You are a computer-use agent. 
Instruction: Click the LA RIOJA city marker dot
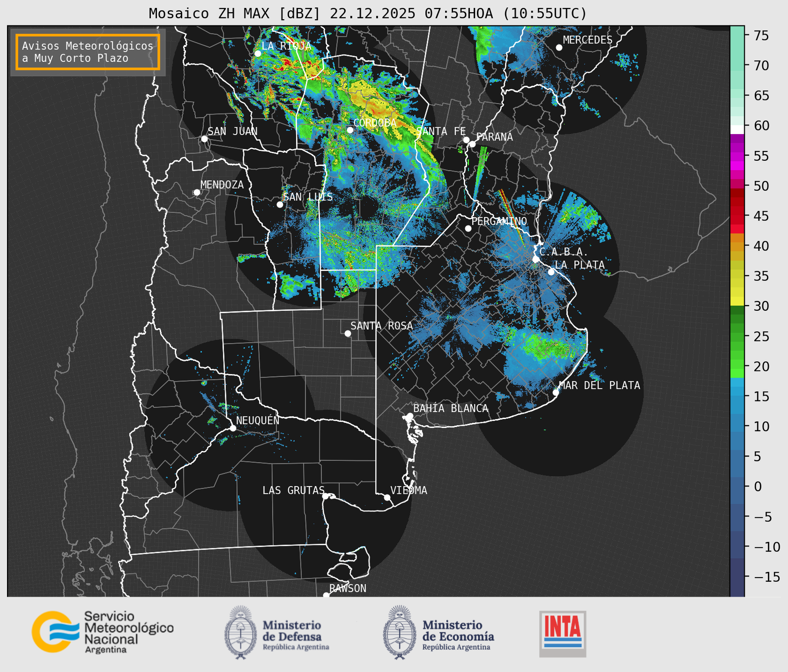click(258, 54)
